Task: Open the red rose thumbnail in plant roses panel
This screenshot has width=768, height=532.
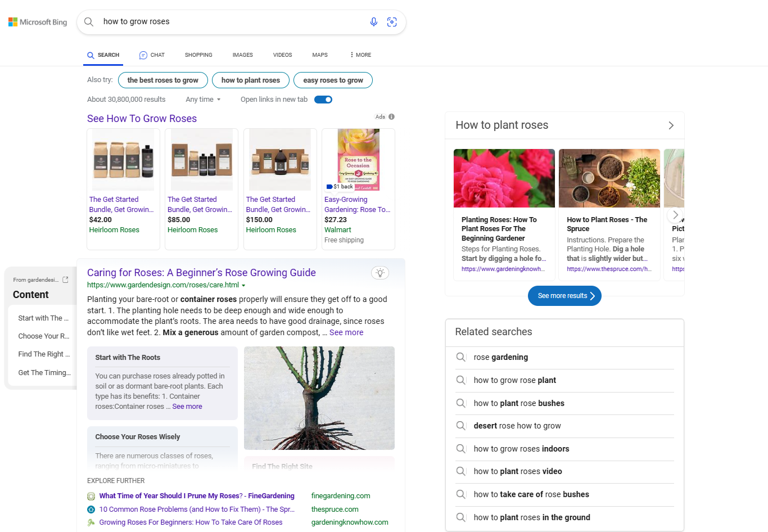Action: coord(504,178)
